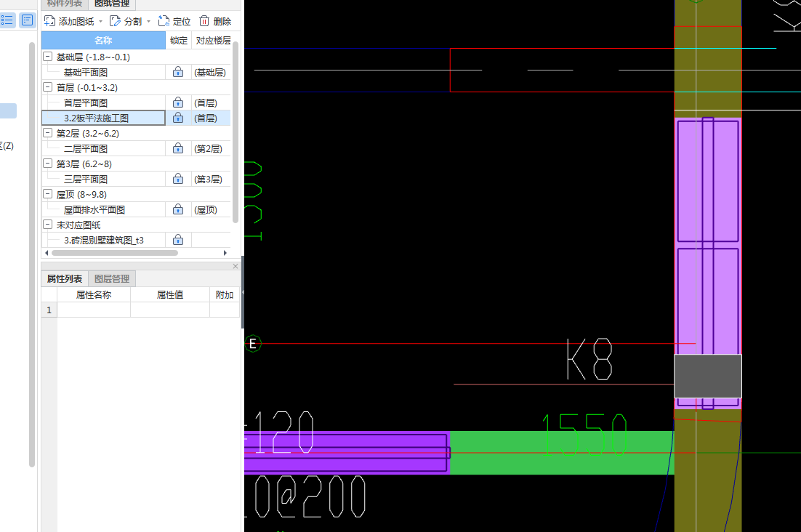Toggle lock for 屋面排水平面图
The width and height of the screenshot is (801, 532).
pyautogui.click(x=178, y=209)
